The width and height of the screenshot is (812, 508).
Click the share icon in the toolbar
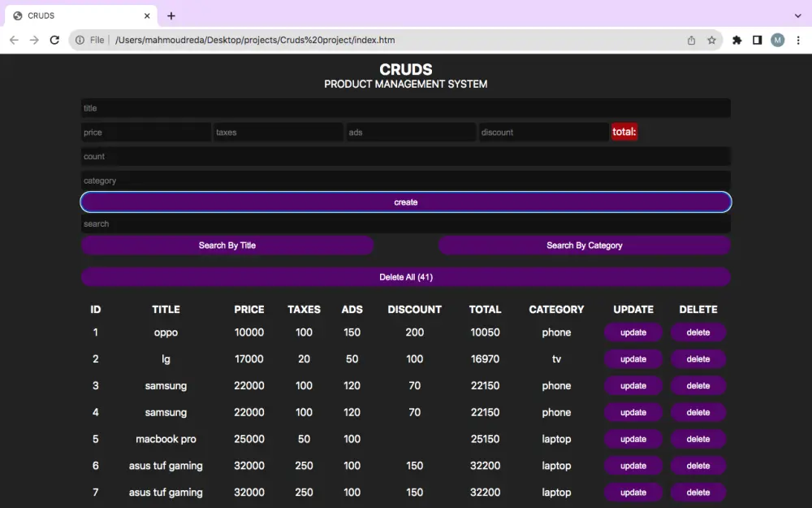point(691,39)
